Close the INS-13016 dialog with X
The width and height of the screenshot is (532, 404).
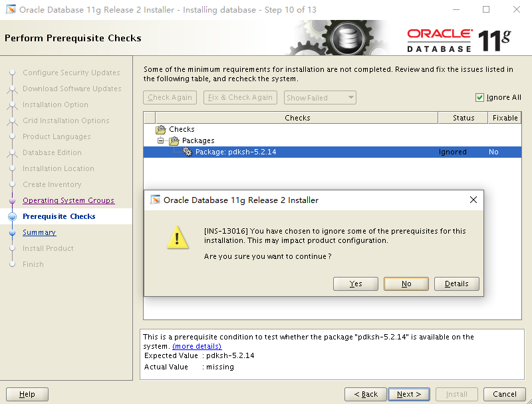point(473,200)
